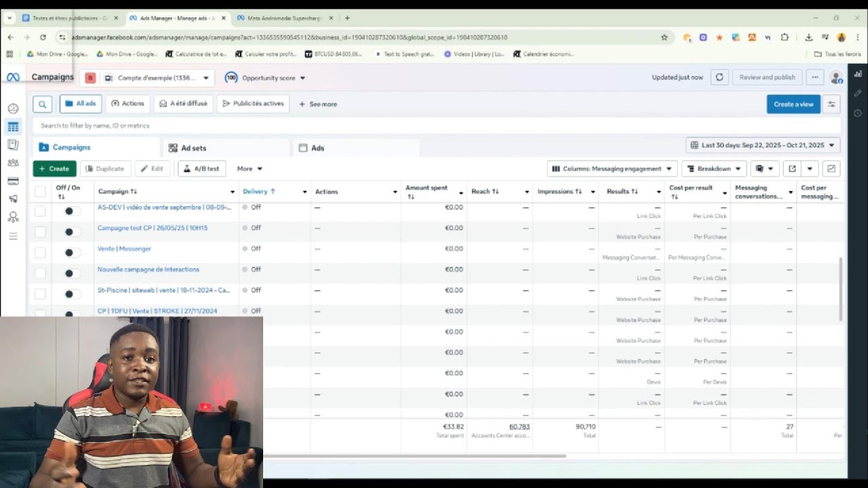Open the reports dropdown next to Breakdown
The height and width of the screenshot is (488, 868).
tap(764, 169)
